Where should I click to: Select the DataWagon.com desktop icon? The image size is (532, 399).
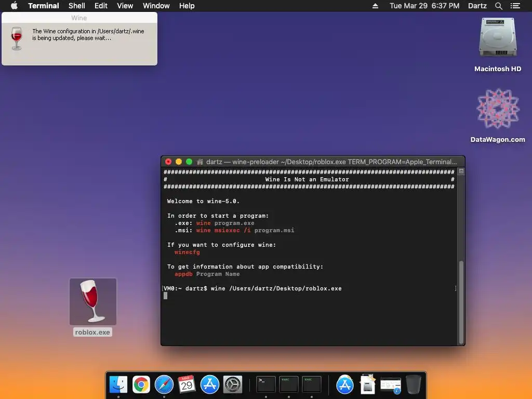click(498, 109)
